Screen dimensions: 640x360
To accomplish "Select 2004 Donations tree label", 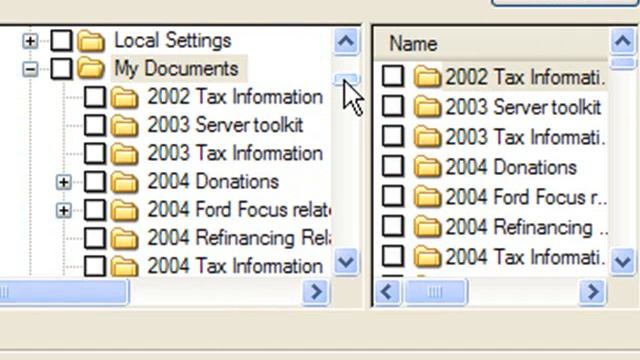I will pyautogui.click(x=213, y=182).
